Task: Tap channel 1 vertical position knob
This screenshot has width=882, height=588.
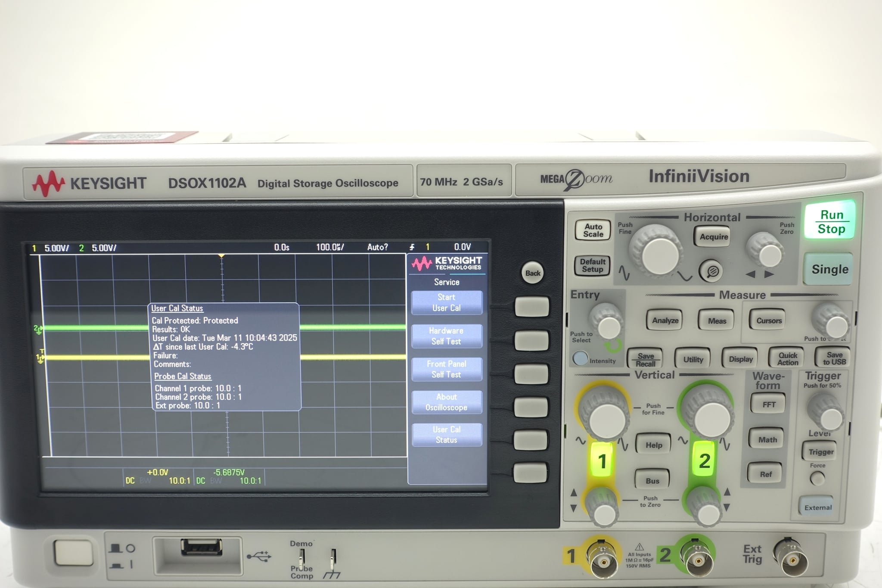Action: tap(602, 507)
